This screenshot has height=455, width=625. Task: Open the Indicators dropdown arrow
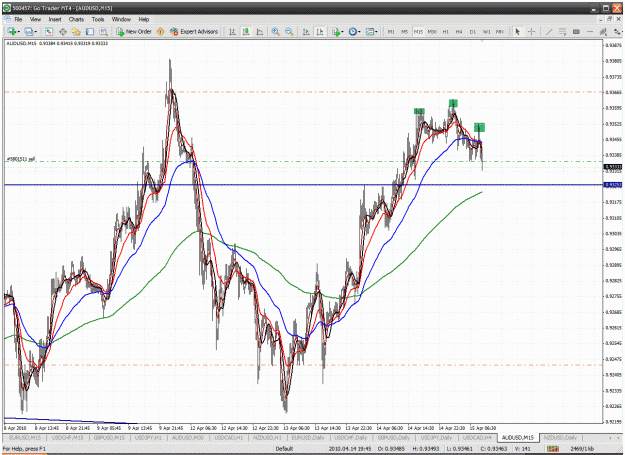point(342,31)
